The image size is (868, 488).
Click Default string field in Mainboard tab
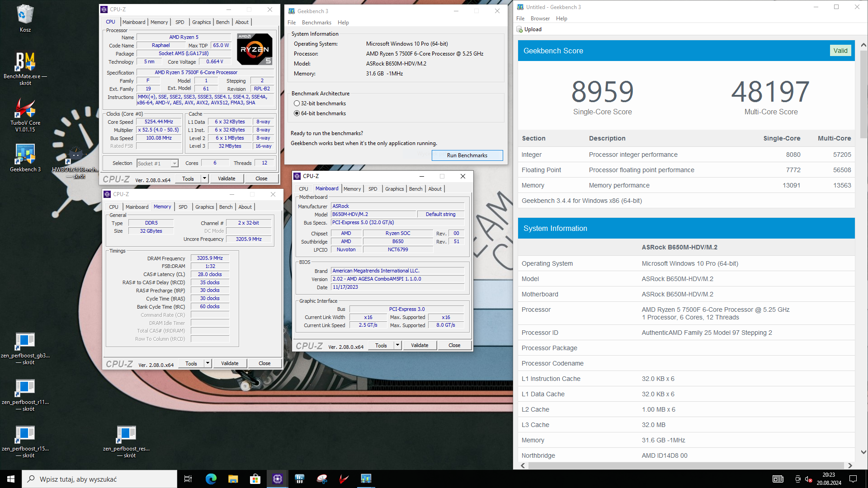click(440, 215)
